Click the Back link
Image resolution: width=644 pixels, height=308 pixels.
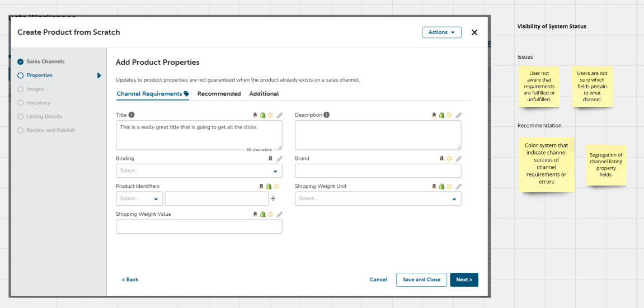(x=130, y=279)
